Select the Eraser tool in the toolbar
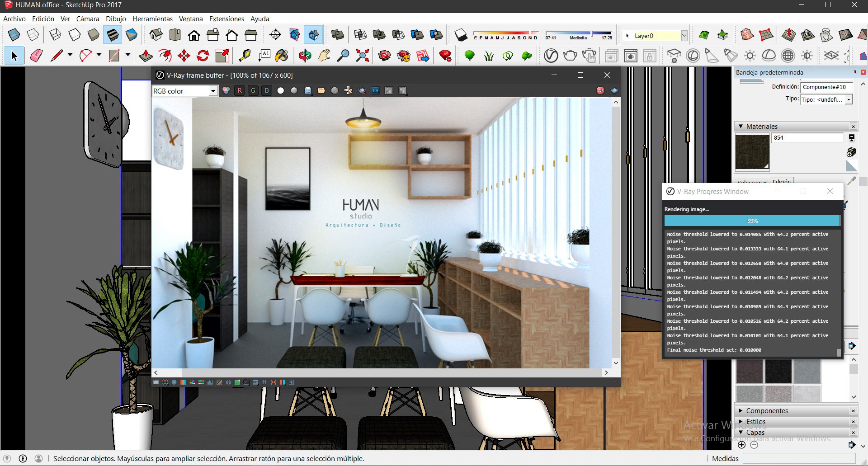 click(x=36, y=56)
